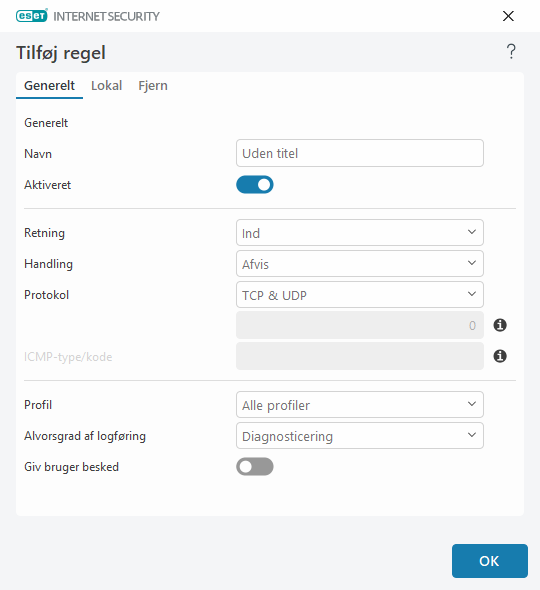
Task: Click the Tilføj regel dialog title
Action: coord(61,53)
